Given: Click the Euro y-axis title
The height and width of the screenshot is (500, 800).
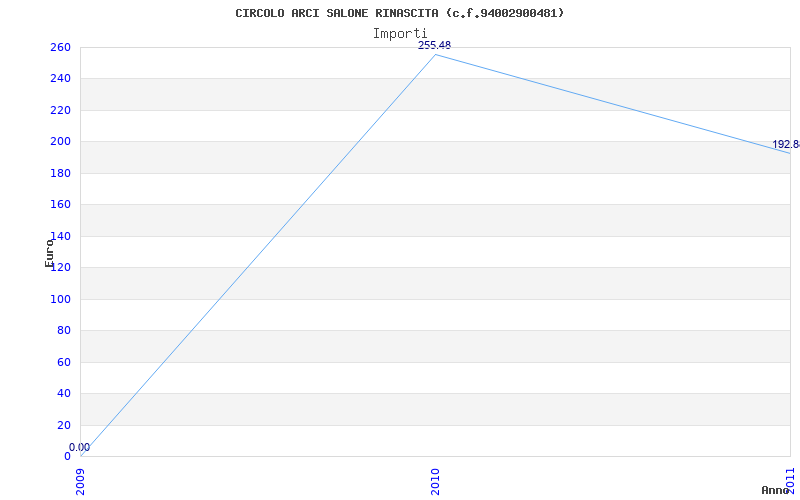Looking at the screenshot, I should 49,253.
